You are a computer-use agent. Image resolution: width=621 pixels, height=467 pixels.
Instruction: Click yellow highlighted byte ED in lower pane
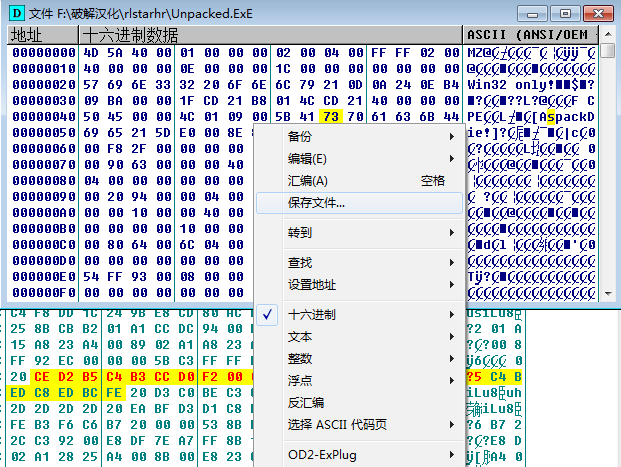(18, 393)
